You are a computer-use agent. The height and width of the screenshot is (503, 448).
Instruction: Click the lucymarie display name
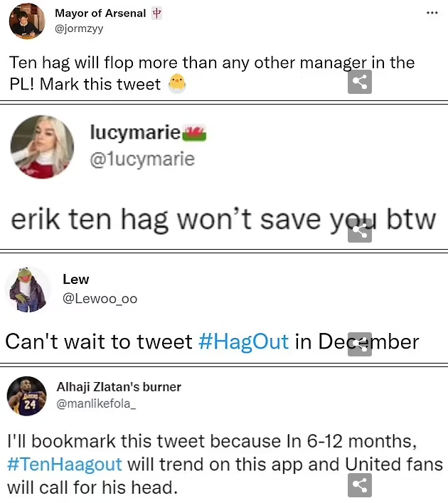(x=135, y=132)
